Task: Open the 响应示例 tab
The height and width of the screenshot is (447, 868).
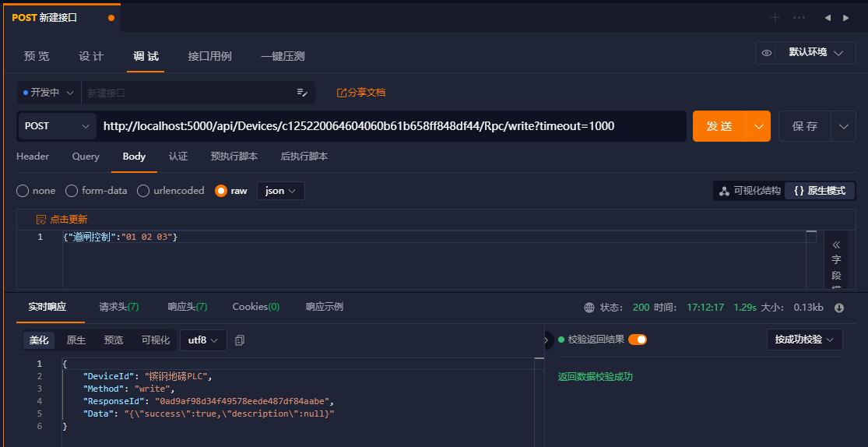Action: click(325, 307)
